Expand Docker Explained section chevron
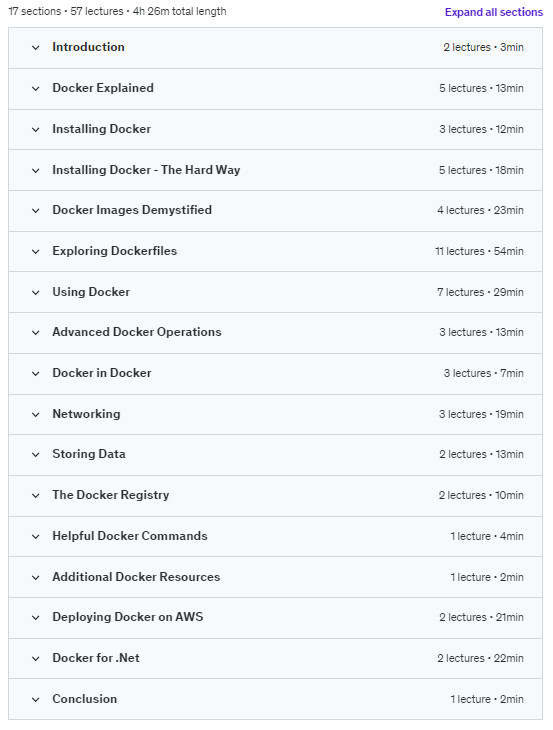 (35, 88)
